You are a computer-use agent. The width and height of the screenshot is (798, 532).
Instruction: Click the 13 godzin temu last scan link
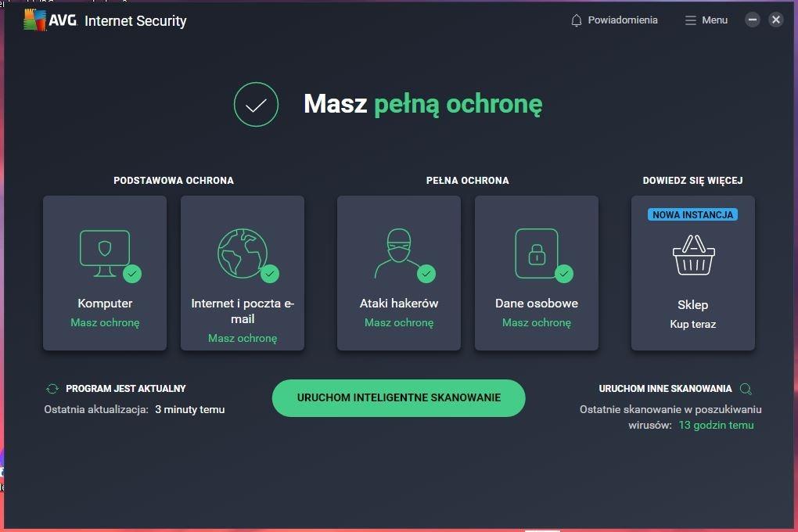tap(716, 425)
